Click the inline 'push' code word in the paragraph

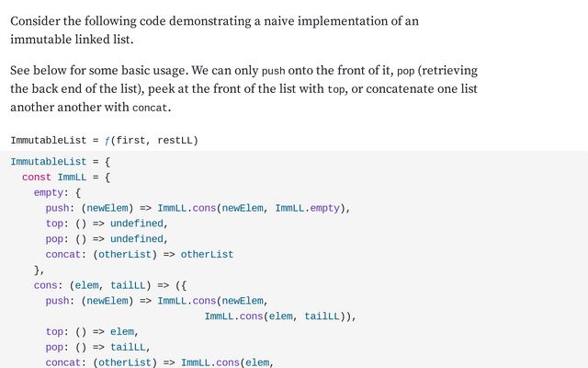[x=274, y=71]
